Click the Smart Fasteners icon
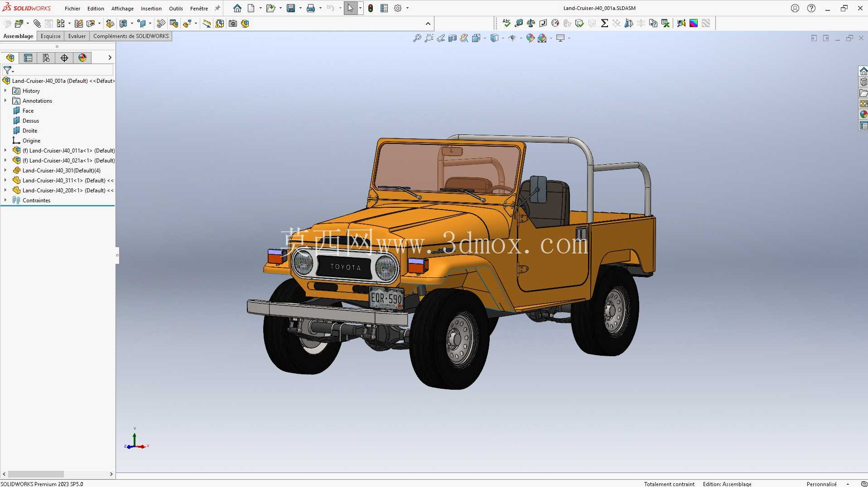 coord(79,24)
